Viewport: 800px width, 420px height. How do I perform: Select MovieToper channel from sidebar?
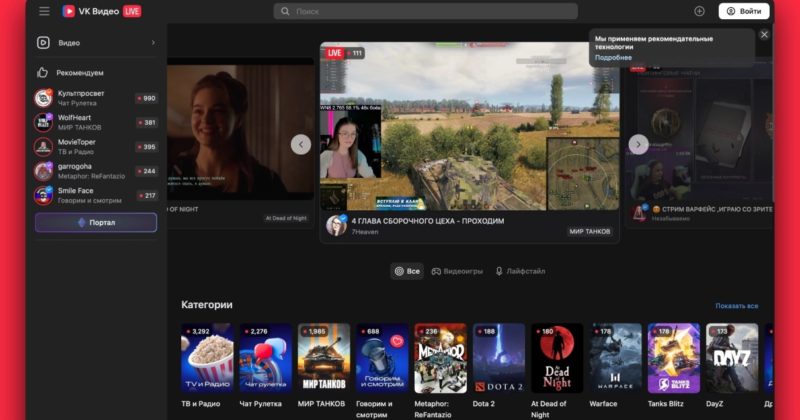[x=80, y=146]
